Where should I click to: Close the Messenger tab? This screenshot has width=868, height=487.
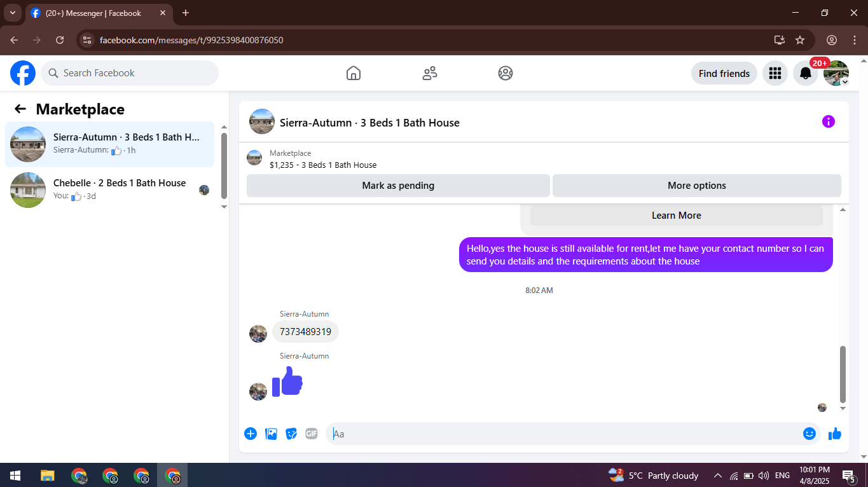click(x=163, y=13)
